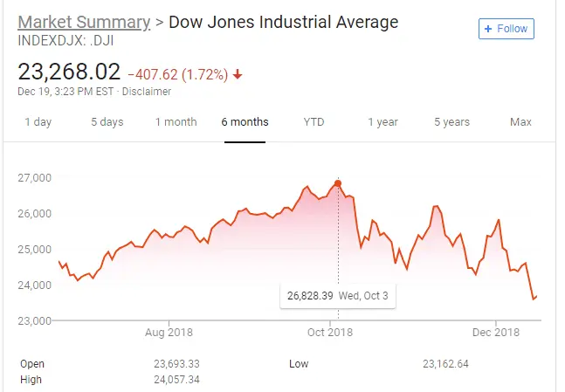Click the Oct 3 peak data point
The height and width of the screenshot is (392, 565).
[338, 183]
